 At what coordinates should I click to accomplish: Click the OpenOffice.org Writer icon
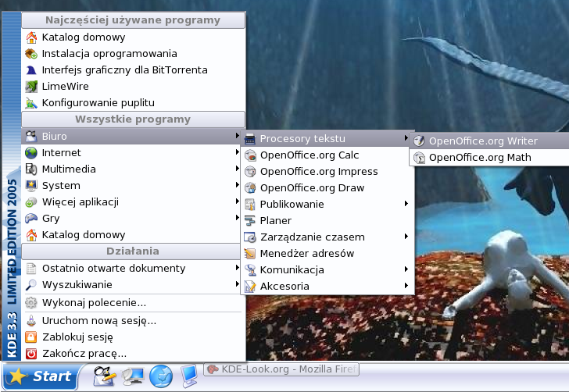(419, 141)
